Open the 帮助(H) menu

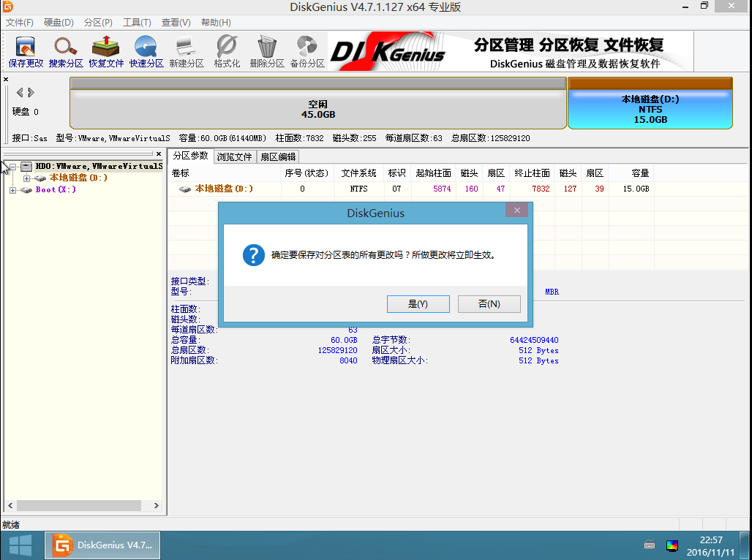(216, 23)
